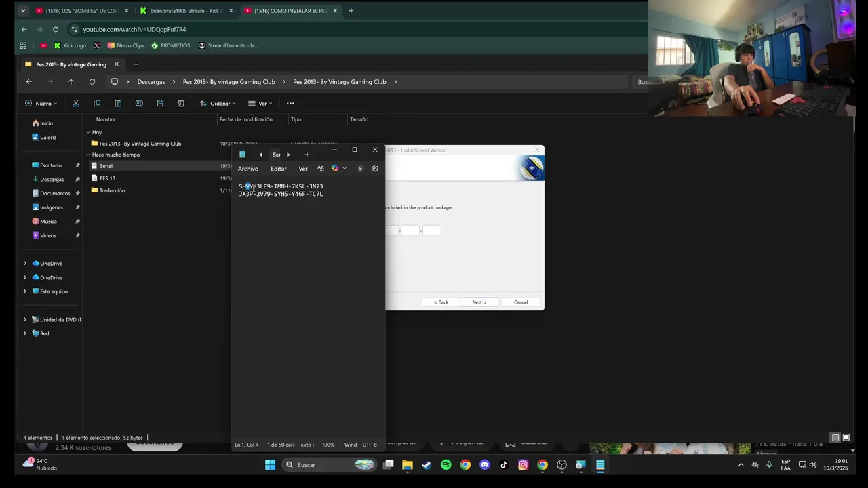Click the Notepad account profile icon
868x488 pixels.
tap(360, 168)
